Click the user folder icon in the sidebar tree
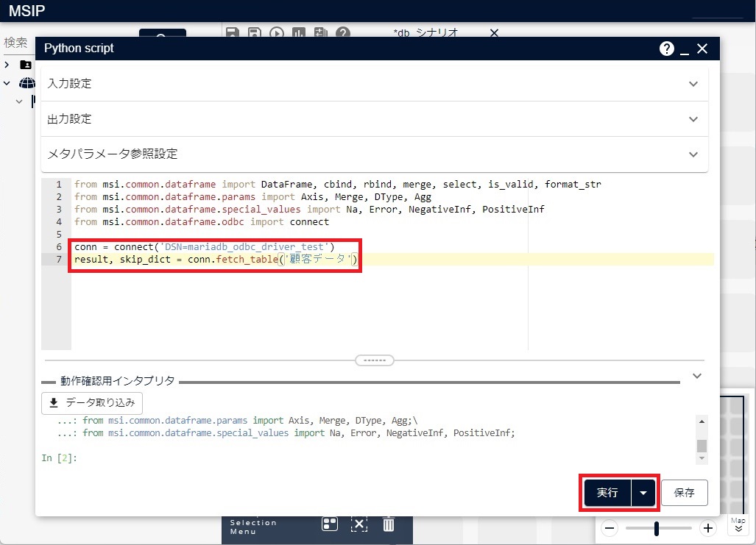Screen dimensions: 756x545 coord(26,65)
